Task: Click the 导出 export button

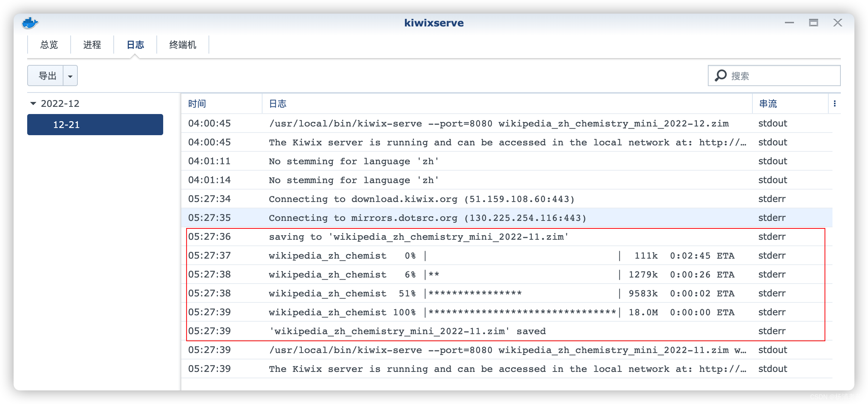Action: tap(46, 76)
